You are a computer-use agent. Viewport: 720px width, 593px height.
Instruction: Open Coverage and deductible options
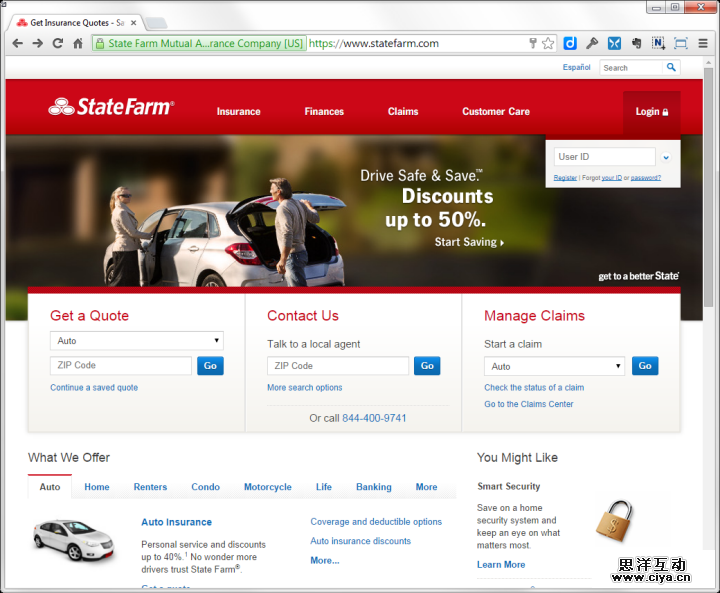pyautogui.click(x=376, y=521)
